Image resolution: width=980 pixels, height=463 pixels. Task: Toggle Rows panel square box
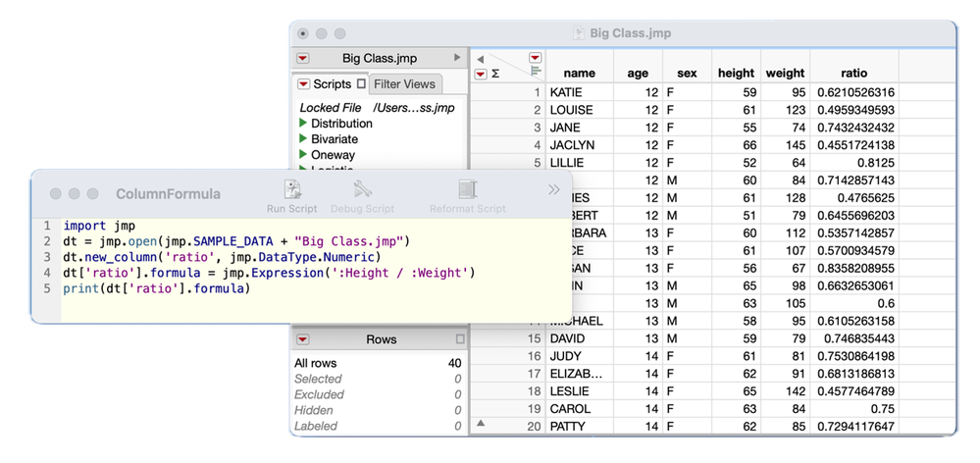coord(461,339)
